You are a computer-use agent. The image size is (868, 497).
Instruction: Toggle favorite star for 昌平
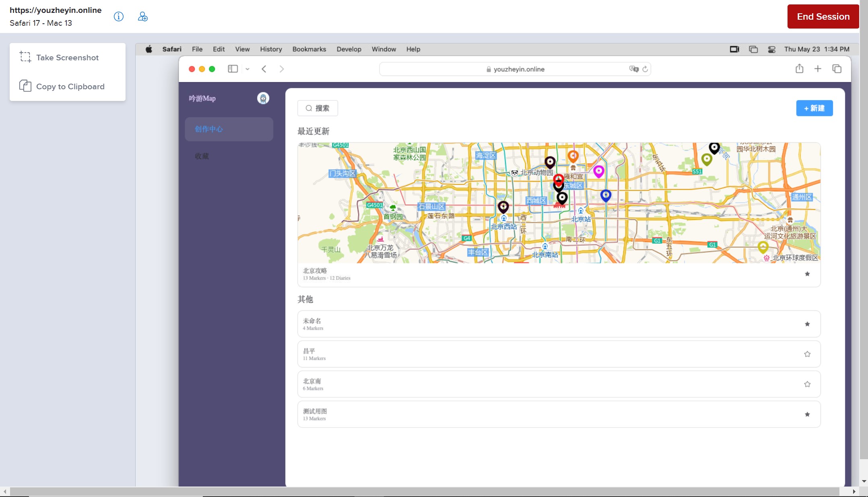[x=807, y=354]
